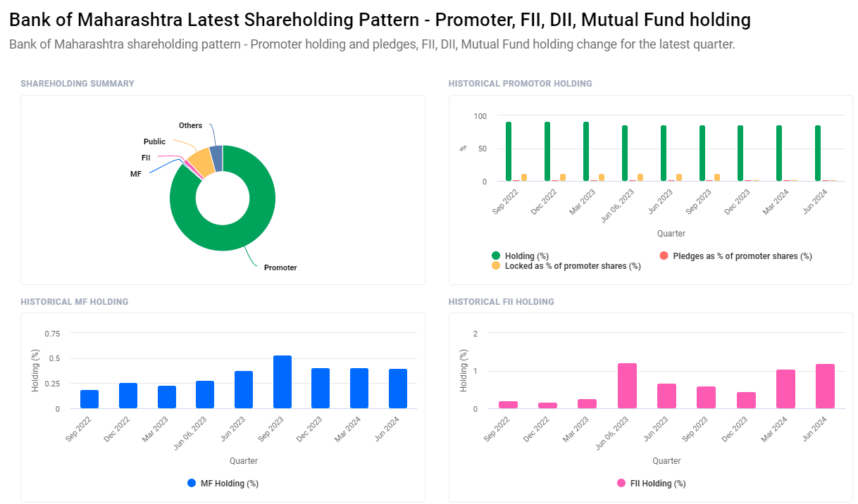Click the FII Holding (%) legend entry

650,484
